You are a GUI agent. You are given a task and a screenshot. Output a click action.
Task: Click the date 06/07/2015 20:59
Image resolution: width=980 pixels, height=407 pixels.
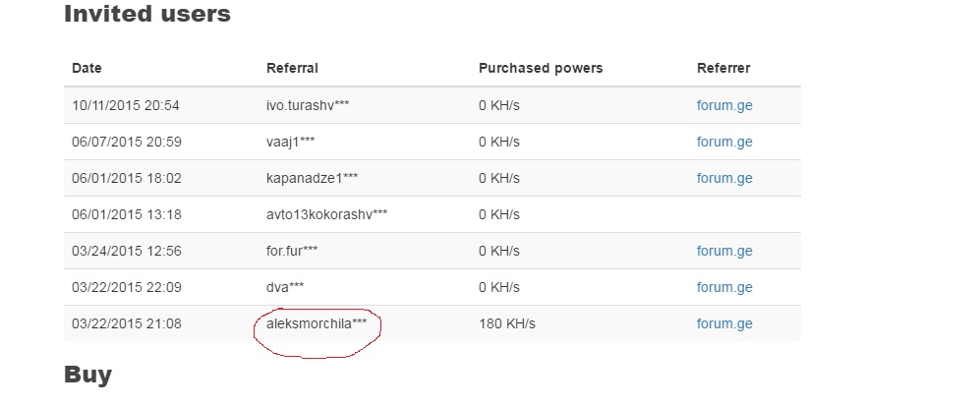point(127,142)
